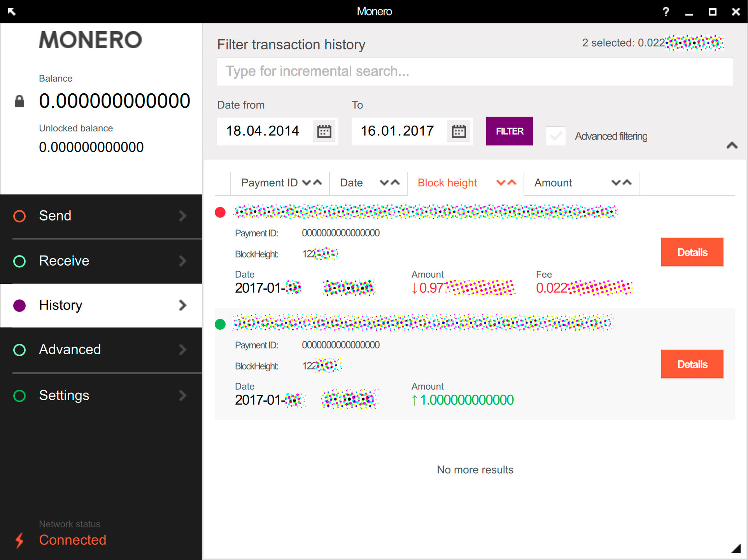
Task: Click the transaction history search input field
Action: coord(475,72)
